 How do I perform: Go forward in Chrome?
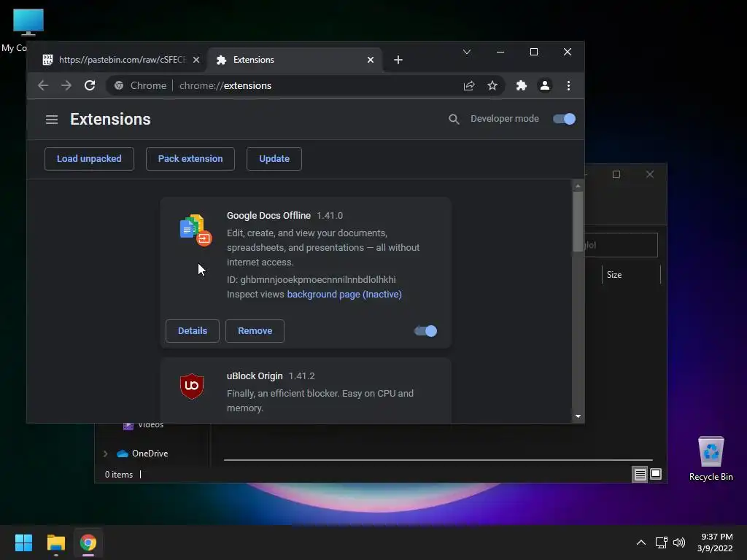point(66,86)
